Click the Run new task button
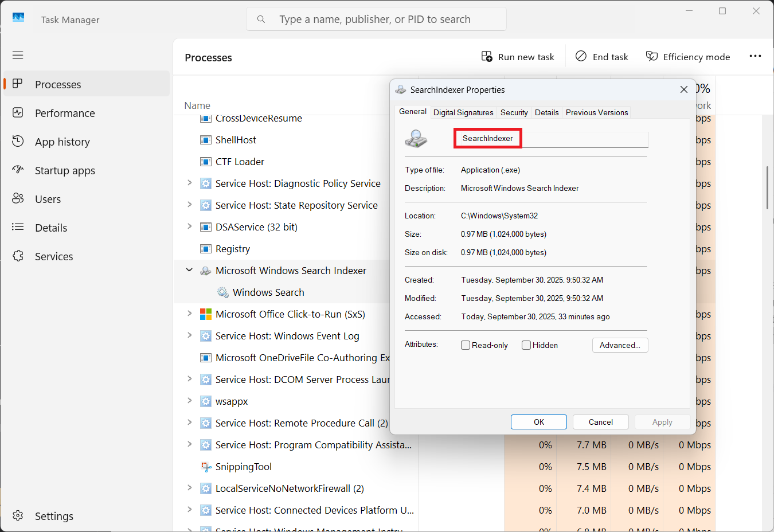Screen dimensions: 774x532 click(x=518, y=57)
